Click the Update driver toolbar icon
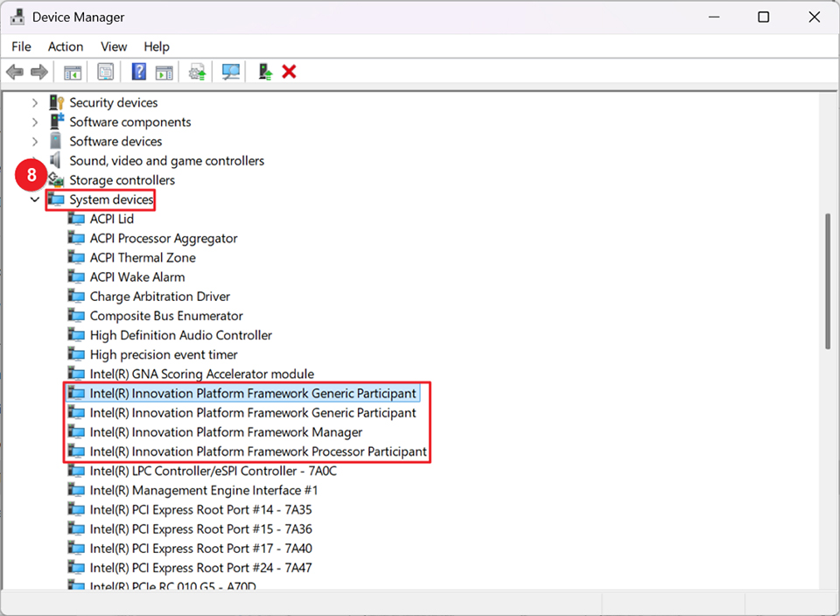840x616 pixels. click(197, 72)
